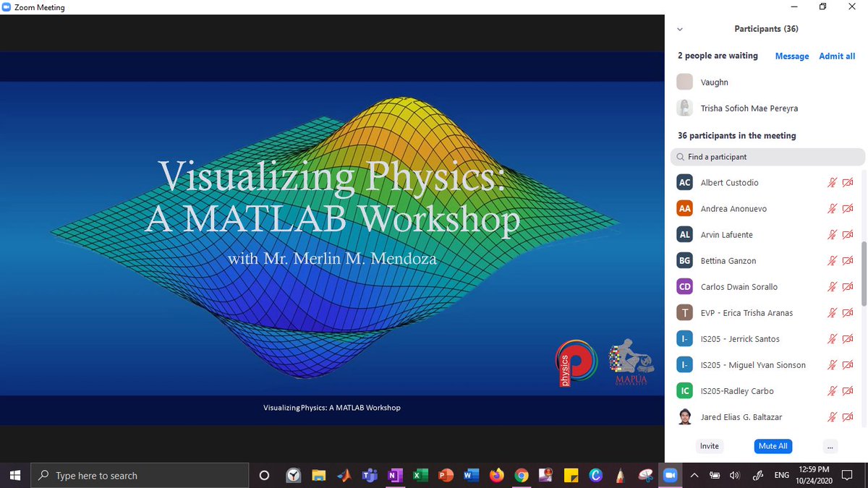Click Admit all waiting participants
The width and height of the screenshot is (868, 488).
pos(837,56)
